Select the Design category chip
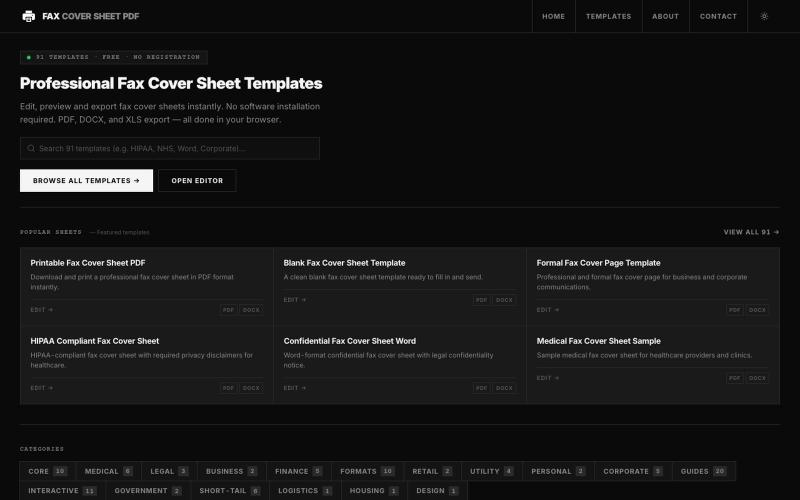 437,490
